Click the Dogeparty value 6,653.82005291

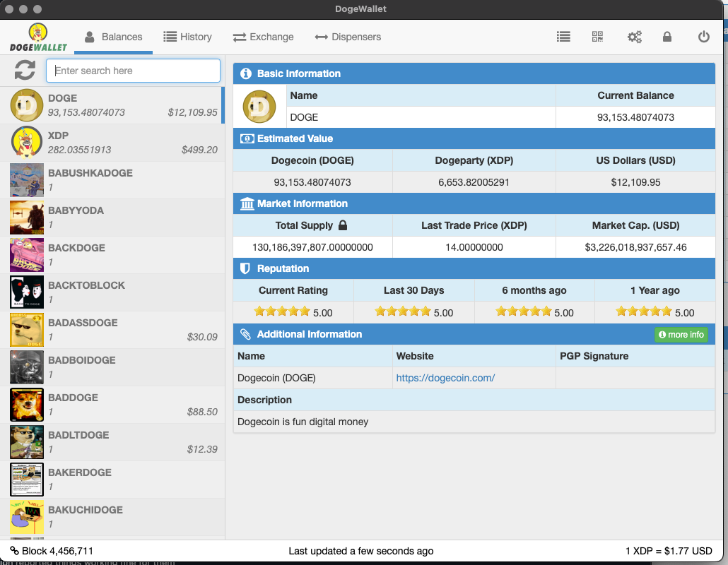pyautogui.click(x=474, y=182)
